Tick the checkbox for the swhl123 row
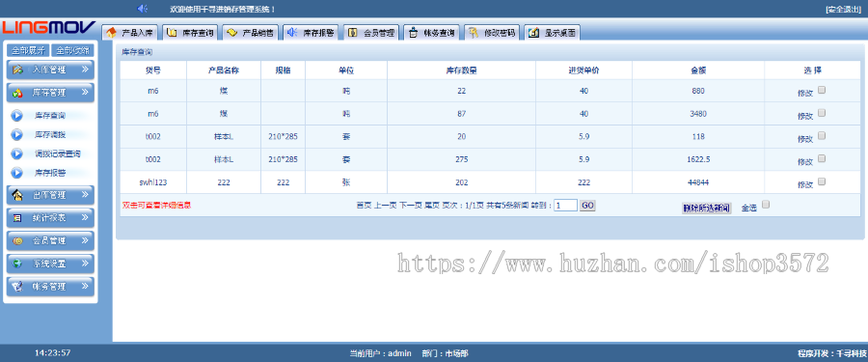The height and width of the screenshot is (362, 868). pos(822,181)
